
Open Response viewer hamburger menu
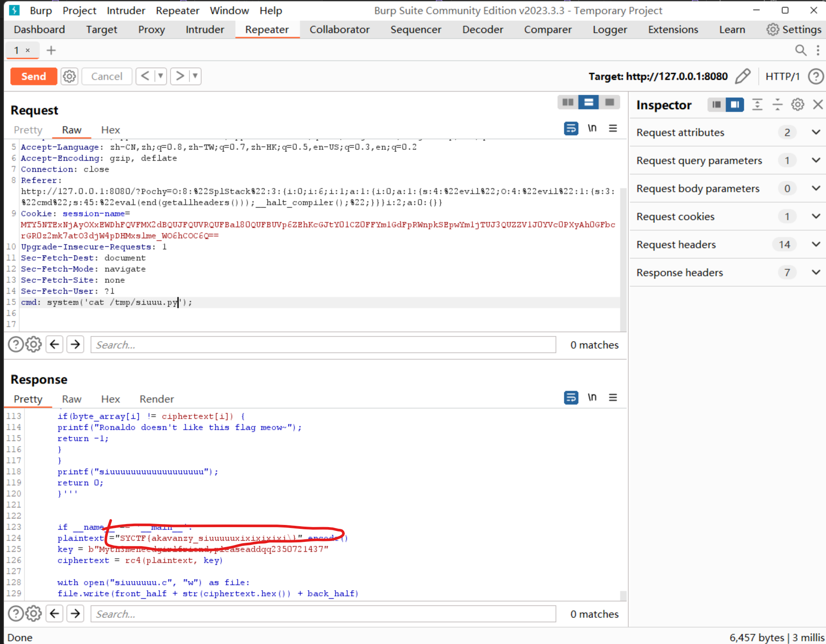coord(613,397)
